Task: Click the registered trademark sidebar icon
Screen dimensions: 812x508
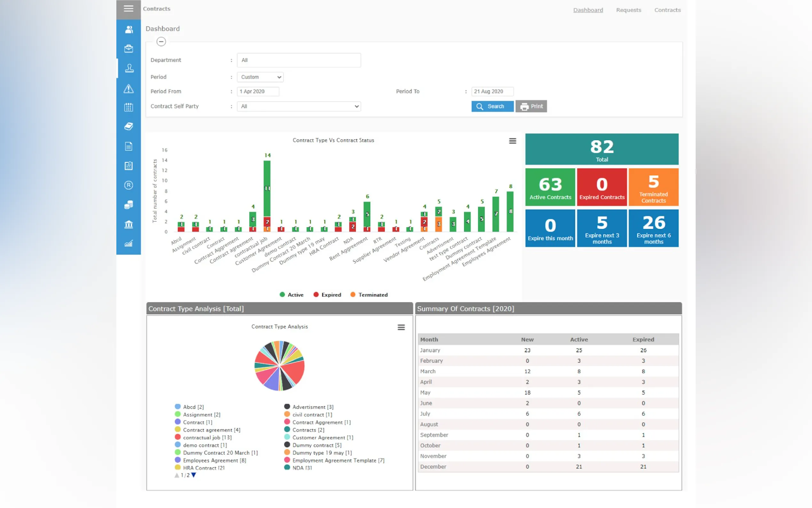Action: click(x=129, y=185)
